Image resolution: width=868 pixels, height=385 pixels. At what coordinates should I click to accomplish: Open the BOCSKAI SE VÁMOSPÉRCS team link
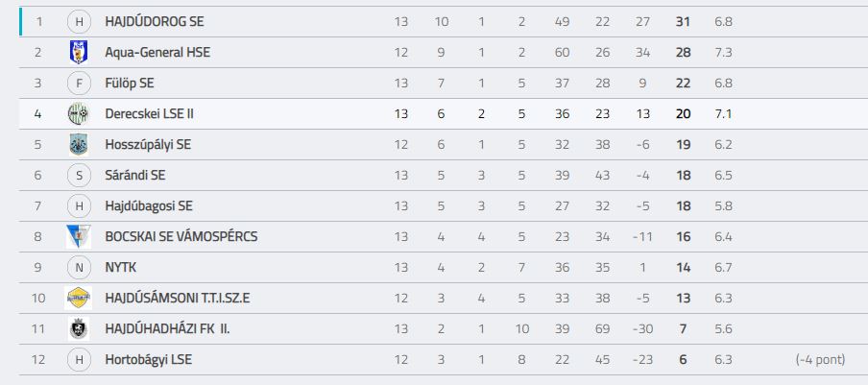(x=181, y=237)
